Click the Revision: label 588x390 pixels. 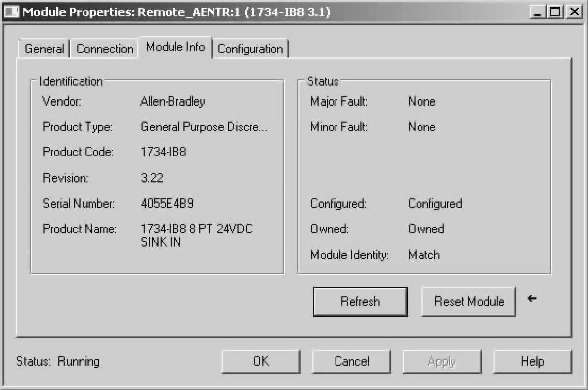pos(66,178)
